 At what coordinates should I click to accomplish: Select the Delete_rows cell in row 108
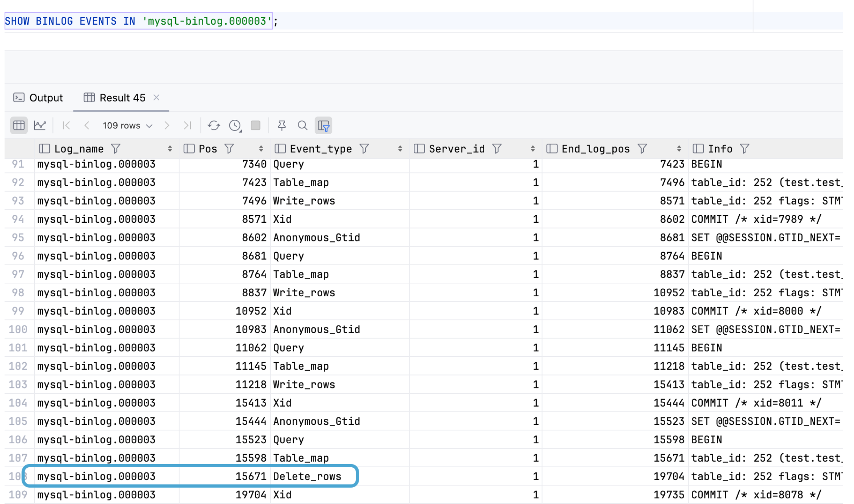click(x=307, y=476)
